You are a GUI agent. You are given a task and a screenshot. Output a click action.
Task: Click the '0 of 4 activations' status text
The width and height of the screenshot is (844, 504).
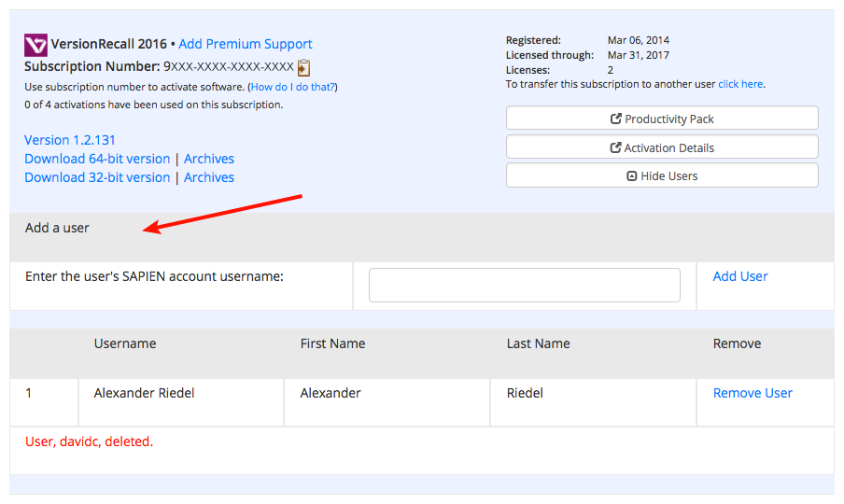[153, 105]
